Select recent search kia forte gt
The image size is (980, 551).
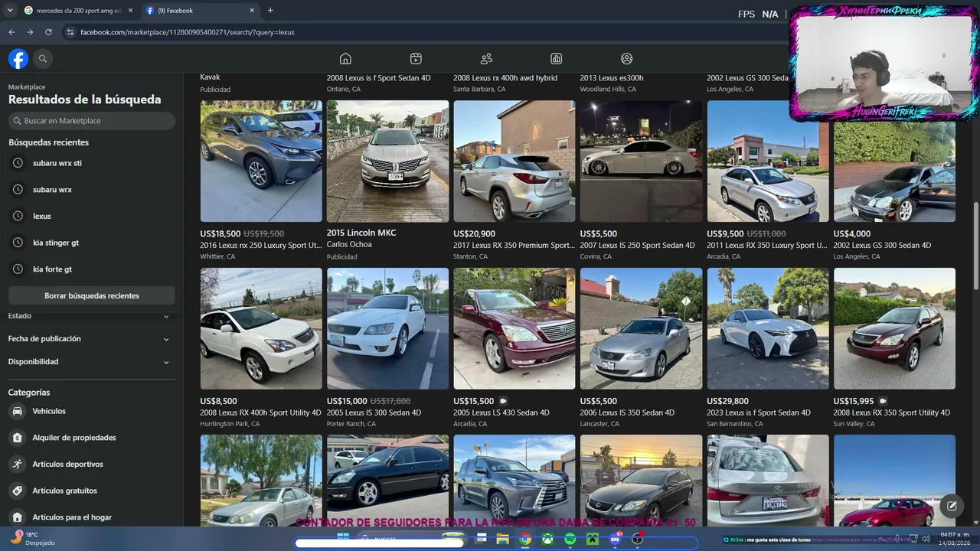pos(91,269)
